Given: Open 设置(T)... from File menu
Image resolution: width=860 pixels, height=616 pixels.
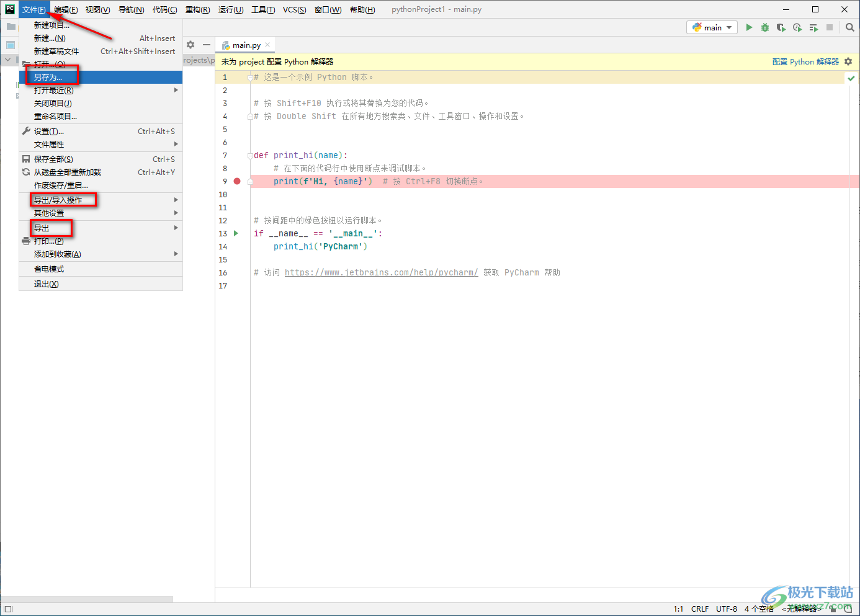Looking at the screenshot, I should point(101,131).
